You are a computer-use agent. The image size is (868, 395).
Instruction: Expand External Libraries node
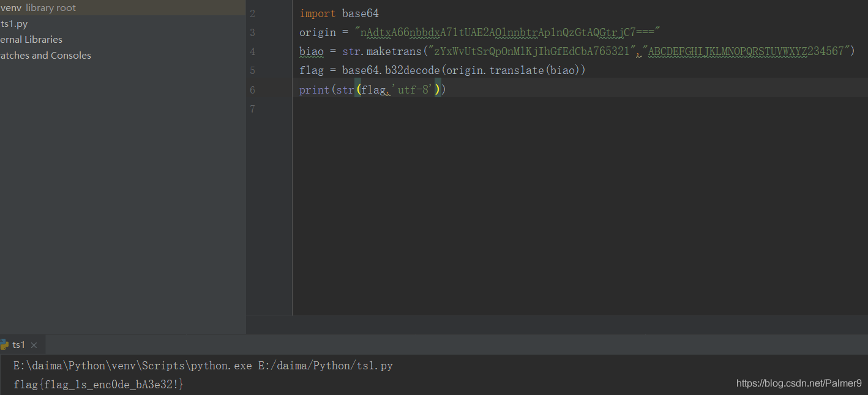click(x=31, y=39)
